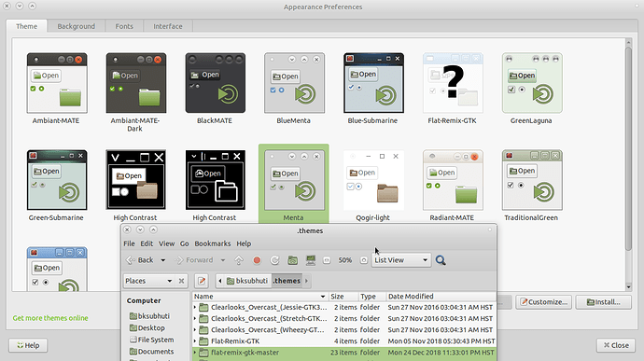
Task: Click the Customize... button
Action: click(x=544, y=302)
